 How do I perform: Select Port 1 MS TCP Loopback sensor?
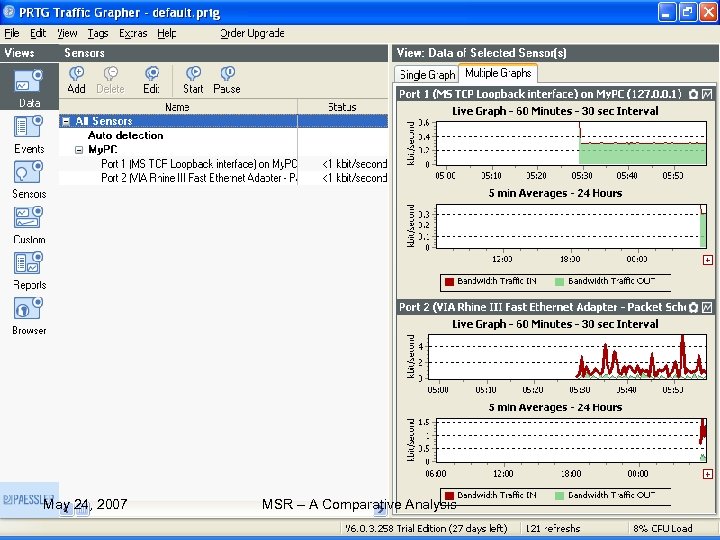199,164
